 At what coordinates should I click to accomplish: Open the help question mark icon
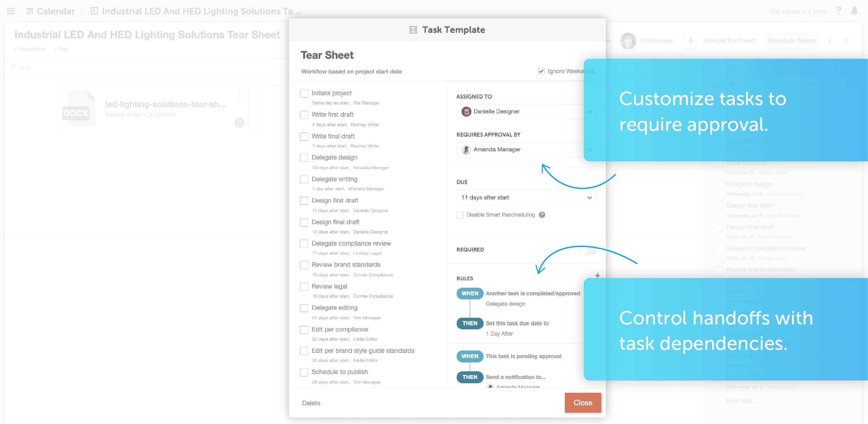(839, 11)
